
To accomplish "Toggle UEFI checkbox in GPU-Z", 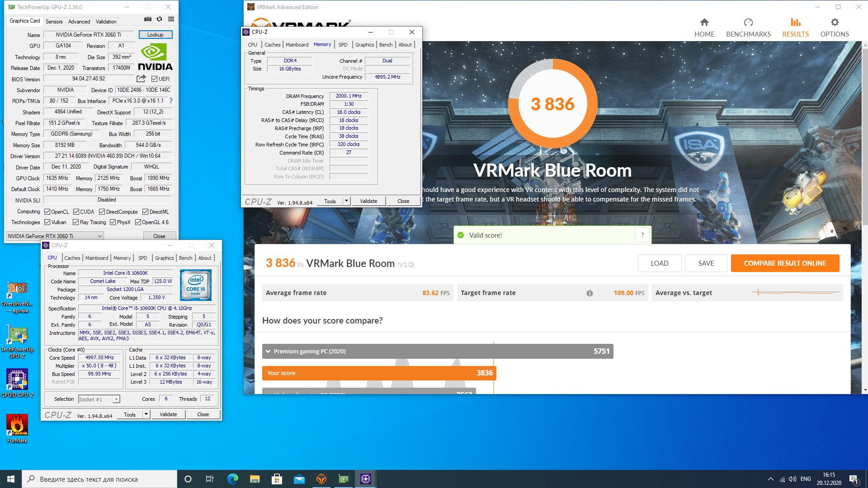I will [154, 79].
